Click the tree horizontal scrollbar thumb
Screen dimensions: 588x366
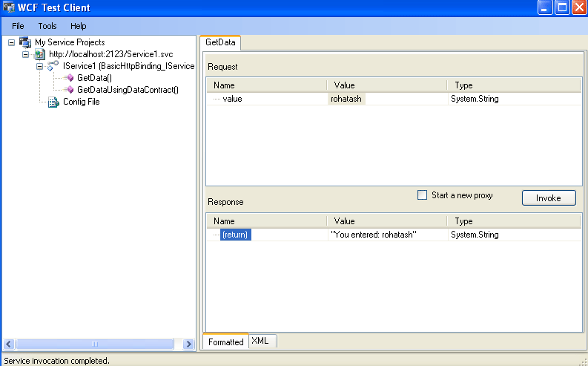coord(95,344)
